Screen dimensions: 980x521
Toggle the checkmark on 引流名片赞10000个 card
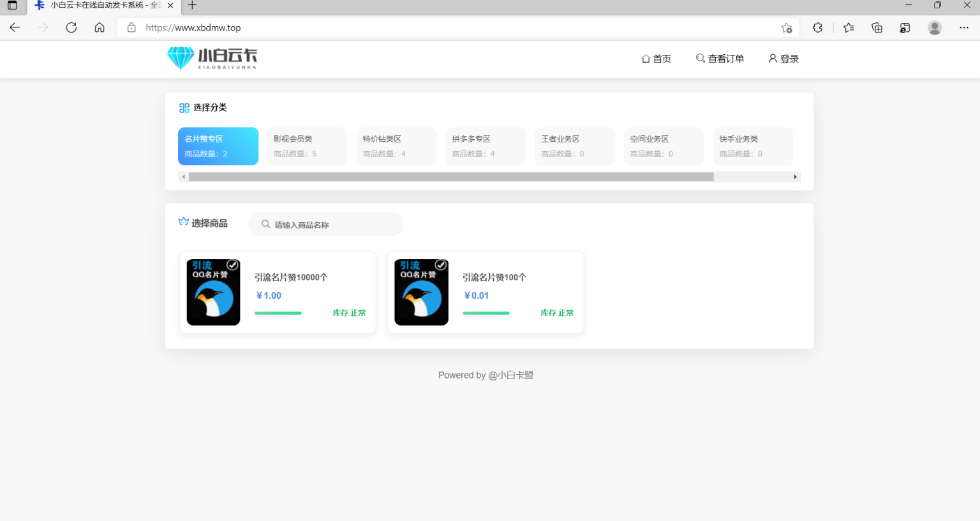pyautogui.click(x=232, y=264)
